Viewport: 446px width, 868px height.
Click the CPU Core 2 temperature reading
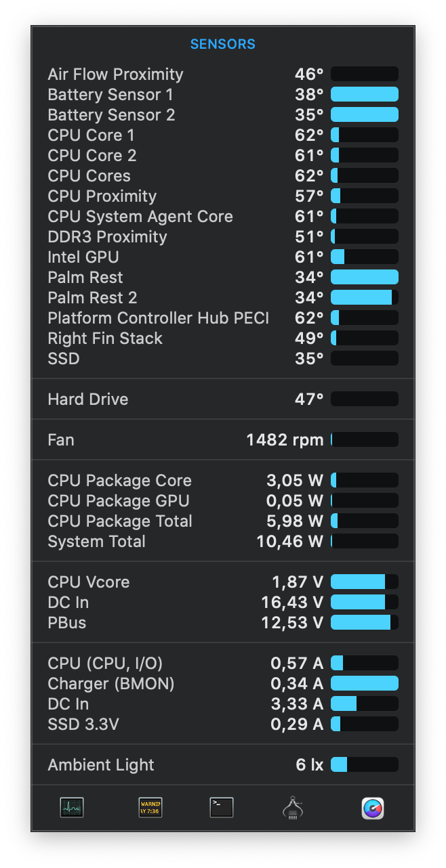pos(308,155)
